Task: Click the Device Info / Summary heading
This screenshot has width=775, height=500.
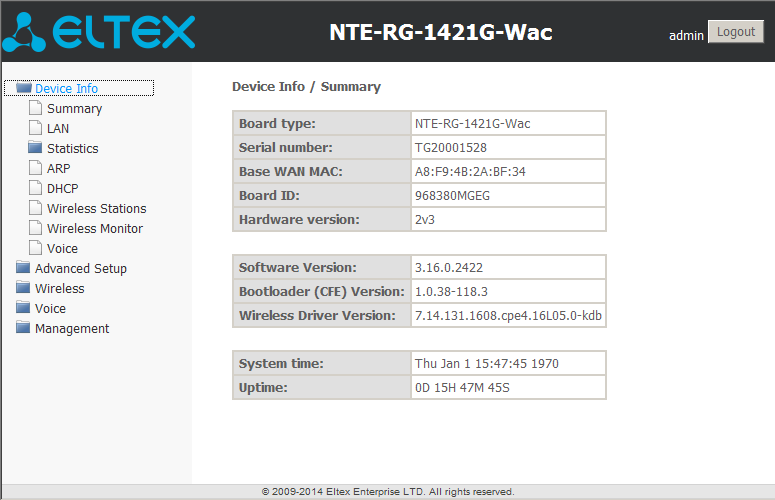Action: tap(306, 86)
